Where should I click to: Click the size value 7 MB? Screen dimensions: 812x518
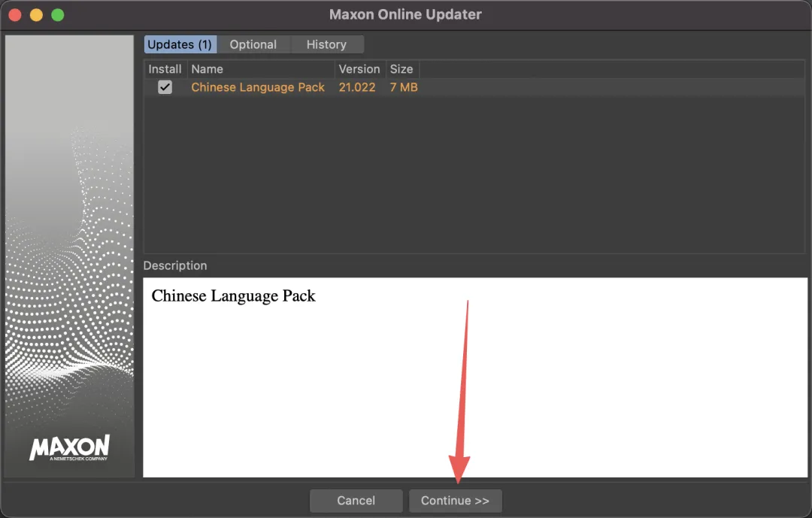[404, 87]
